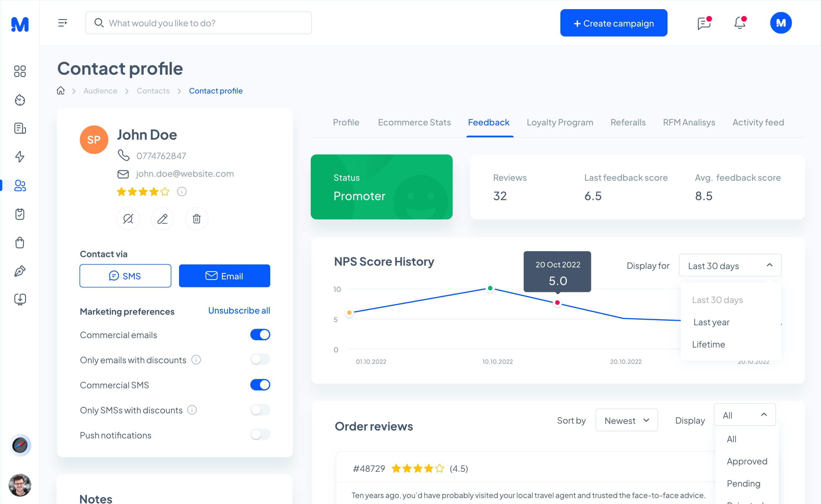Switch to the Loyalty Program tab
This screenshot has height=504, width=821.
pos(560,122)
